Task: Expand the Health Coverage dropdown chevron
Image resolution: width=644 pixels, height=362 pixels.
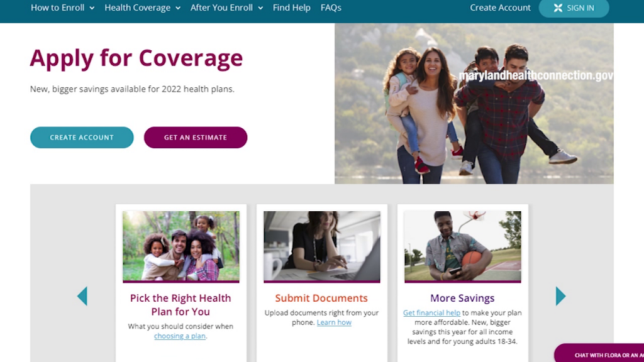Action: pyautogui.click(x=178, y=8)
